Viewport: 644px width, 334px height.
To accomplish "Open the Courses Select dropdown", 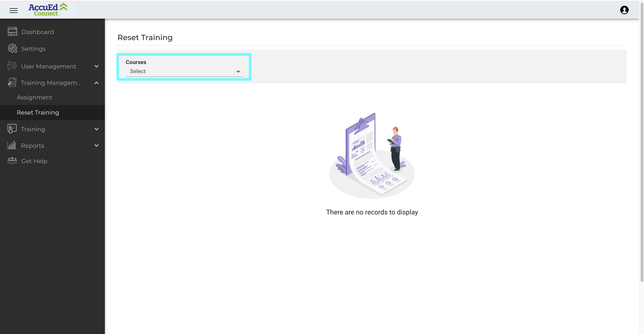I will [x=184, y=71].
